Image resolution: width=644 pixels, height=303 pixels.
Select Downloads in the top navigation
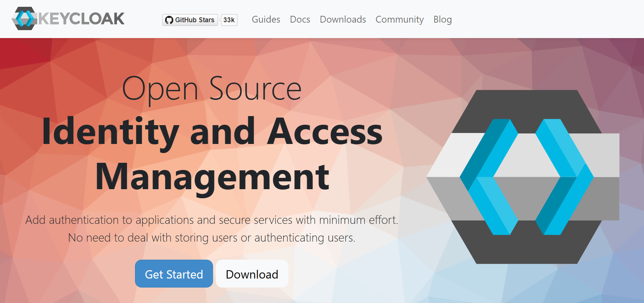pyautogui.click(x=343, y=20)
